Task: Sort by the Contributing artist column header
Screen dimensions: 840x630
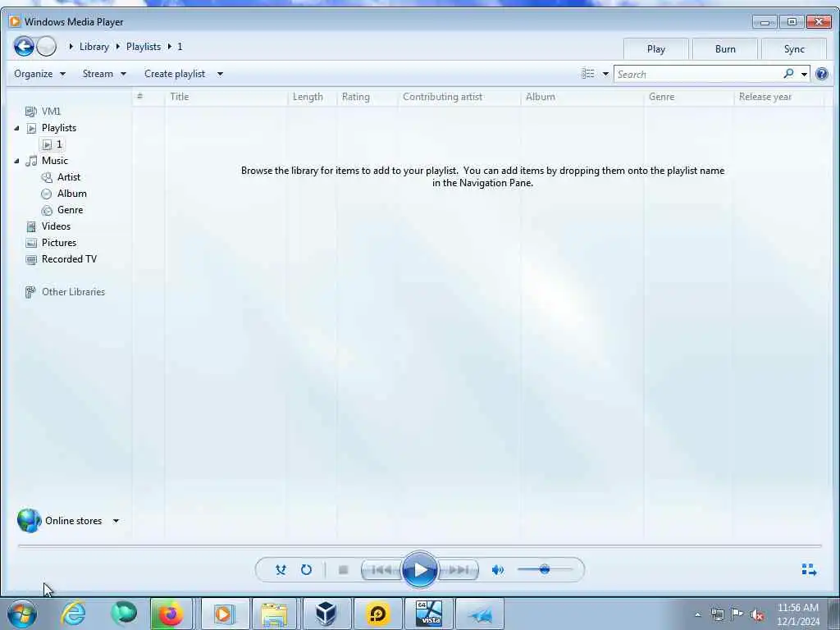Action: (442, 97)
